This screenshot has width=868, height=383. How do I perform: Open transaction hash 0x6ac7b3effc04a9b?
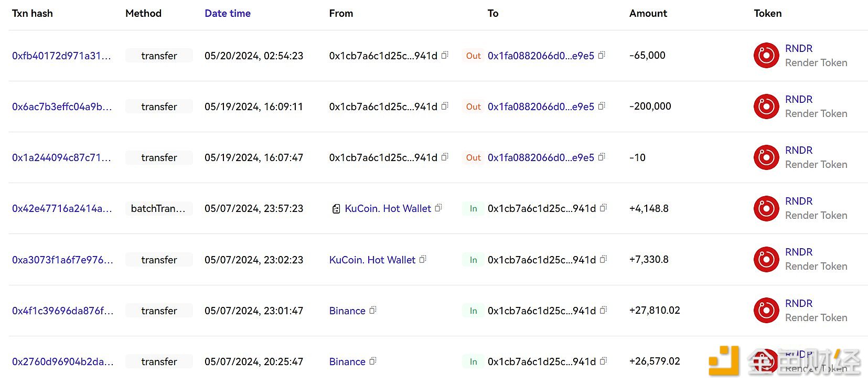pos(62,107)
